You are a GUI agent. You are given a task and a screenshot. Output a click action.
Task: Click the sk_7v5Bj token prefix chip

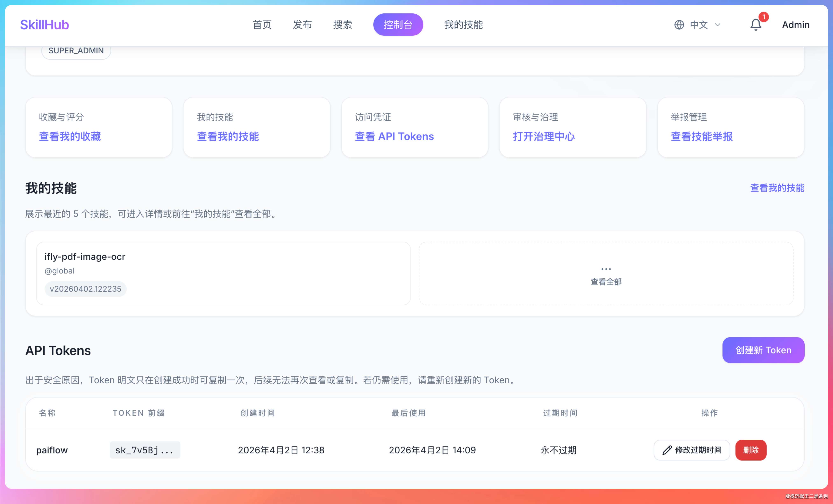point(145,450)
